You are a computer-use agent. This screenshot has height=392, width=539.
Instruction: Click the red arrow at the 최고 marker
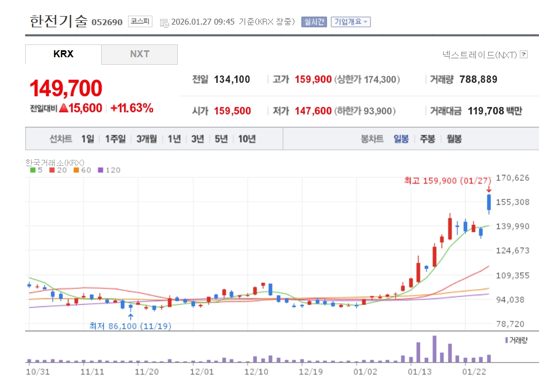tap(489, 189)
